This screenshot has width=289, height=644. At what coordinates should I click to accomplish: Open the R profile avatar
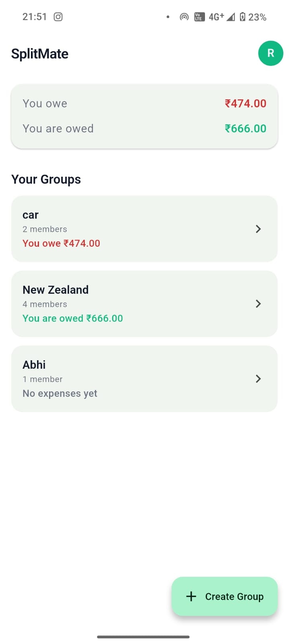[x=271, y=53]
